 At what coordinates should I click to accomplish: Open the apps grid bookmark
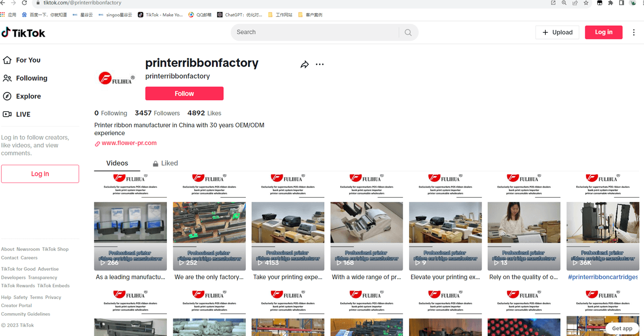coord(9,15)
